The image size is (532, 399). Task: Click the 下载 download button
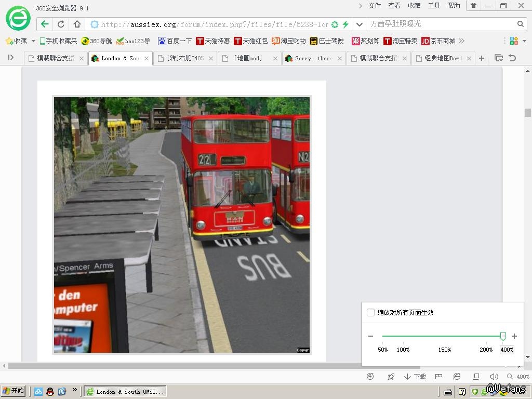[x=416, y=377]
